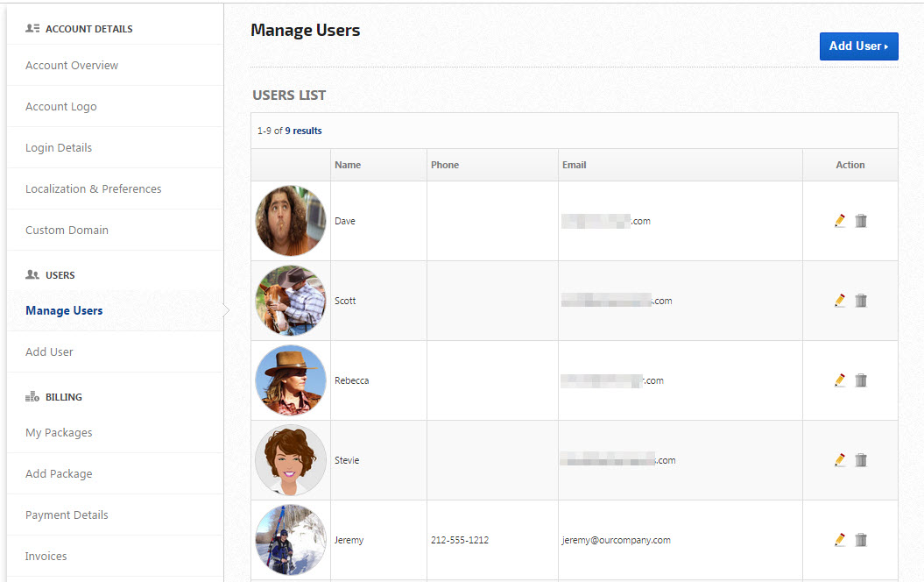924x582 pixels.
Task: Click the pencil icon for Scott
Action: click(840, 300)
